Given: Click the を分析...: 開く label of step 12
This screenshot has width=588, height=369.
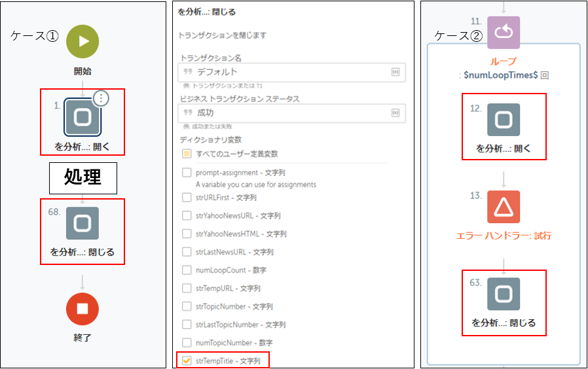Looking at the screenshot, I should click(504, 149).
